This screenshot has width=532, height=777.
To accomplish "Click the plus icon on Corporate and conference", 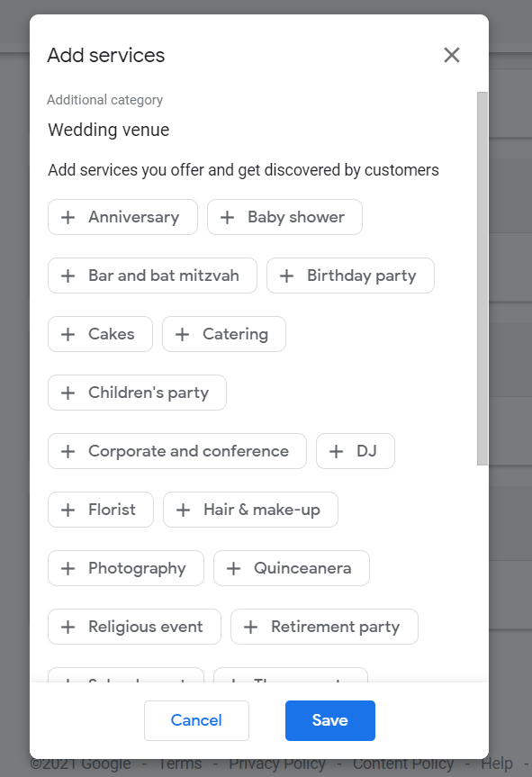I will click(68, 451).
